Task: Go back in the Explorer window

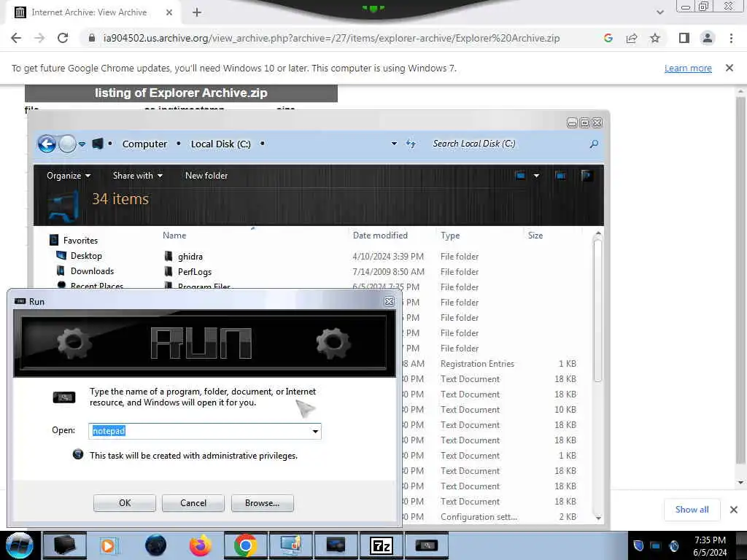Action: 47,144
